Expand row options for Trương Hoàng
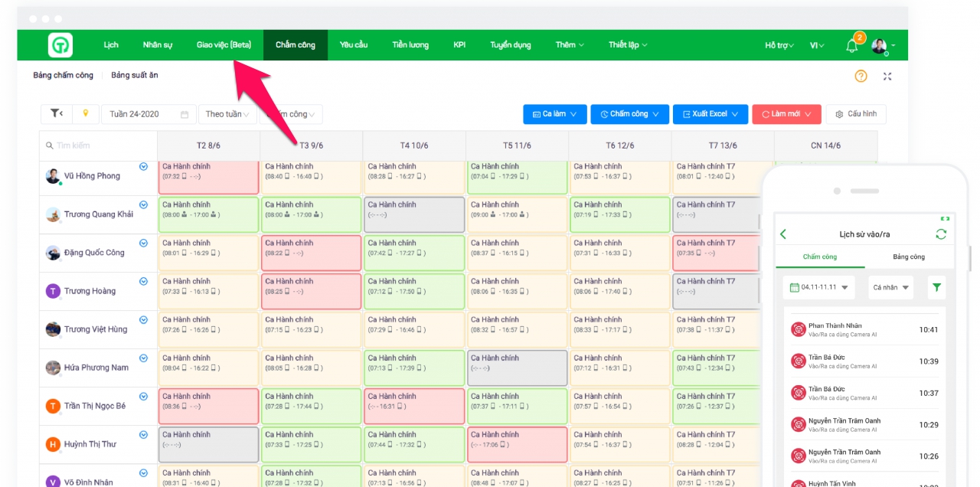The width and height of the screenshot is (980, 487). pos(143,282)
